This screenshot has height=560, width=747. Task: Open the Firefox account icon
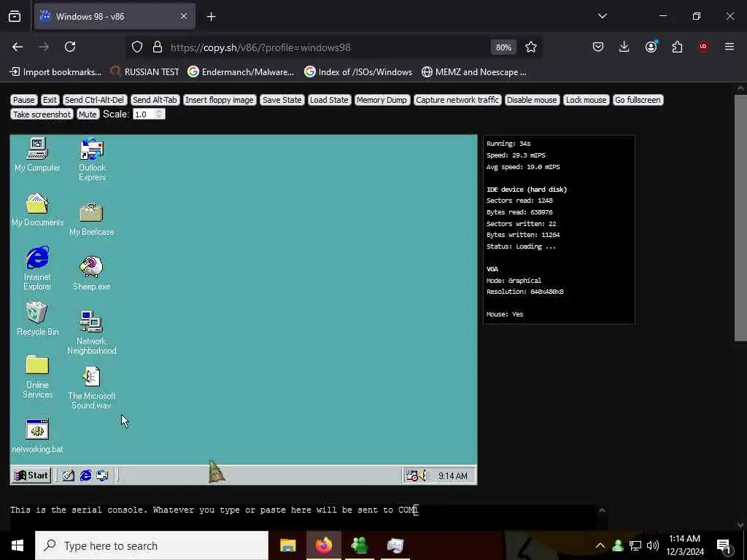click(x=651, y=47)
